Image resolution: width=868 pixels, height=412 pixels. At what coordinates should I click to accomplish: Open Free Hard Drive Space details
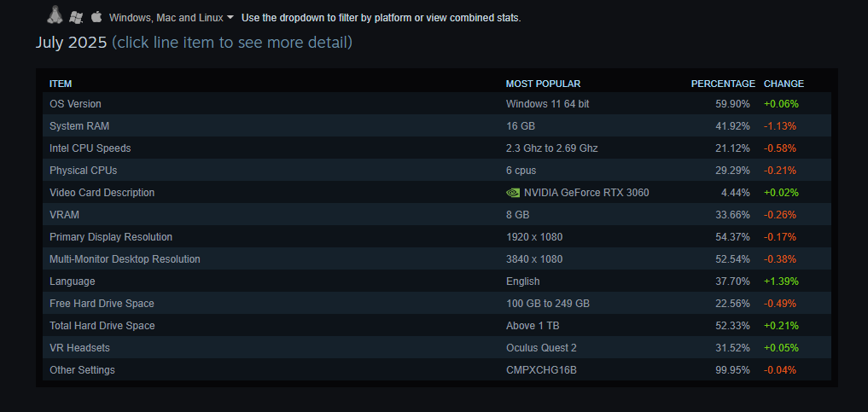[x=437, y=303]
